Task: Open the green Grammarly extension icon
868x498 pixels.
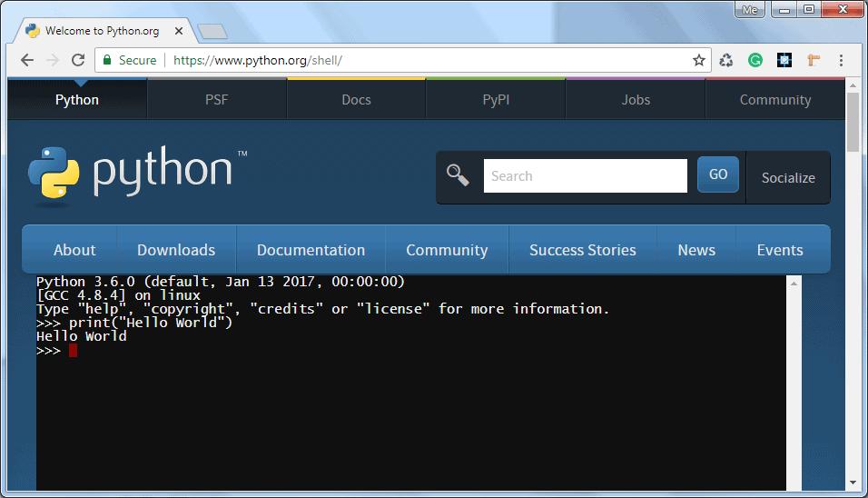Action: [x=755, y=60]
